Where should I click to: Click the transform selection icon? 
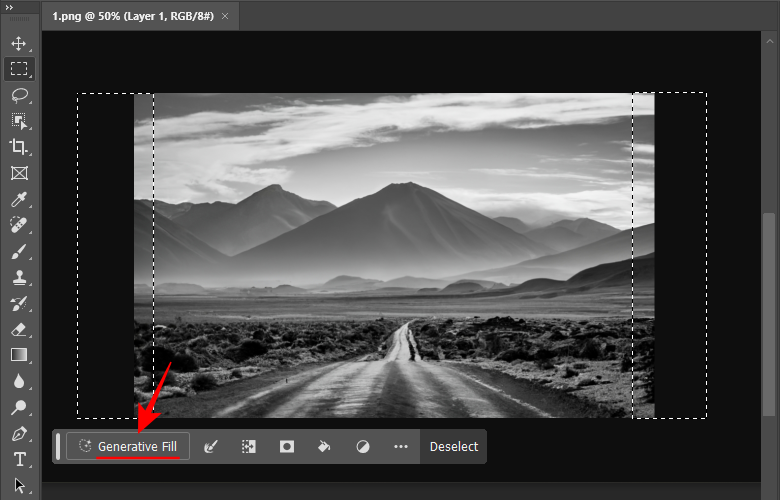[x=249, y=447]
